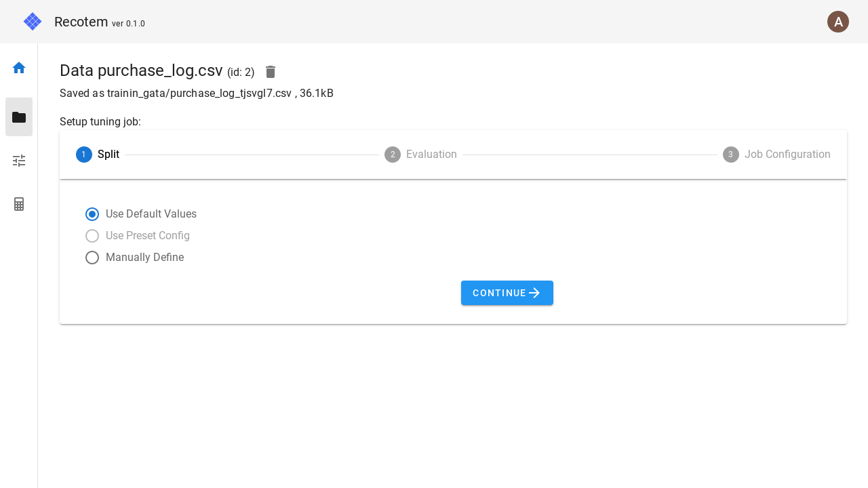Select the Home icon in the sidebar
868x488 pixels.
[18, 68]
